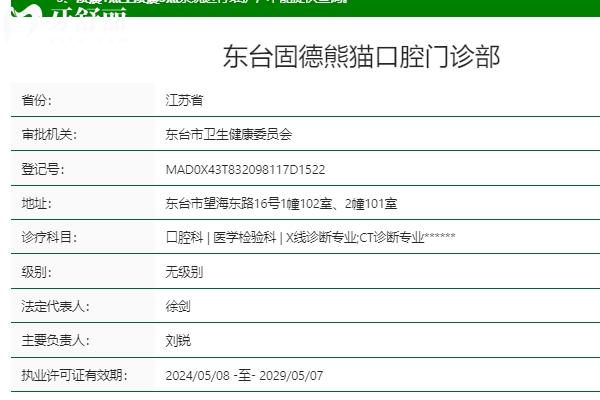Select the 诊疗科目 label
Image resolution: width=600 pixels, height=400 pixels.
pos(49,237)
